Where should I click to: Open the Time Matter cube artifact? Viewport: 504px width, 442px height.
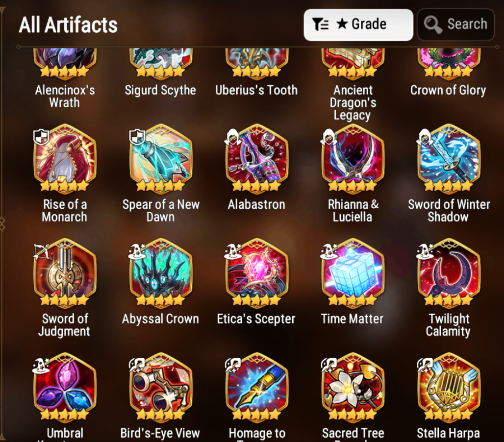(353, 273)
